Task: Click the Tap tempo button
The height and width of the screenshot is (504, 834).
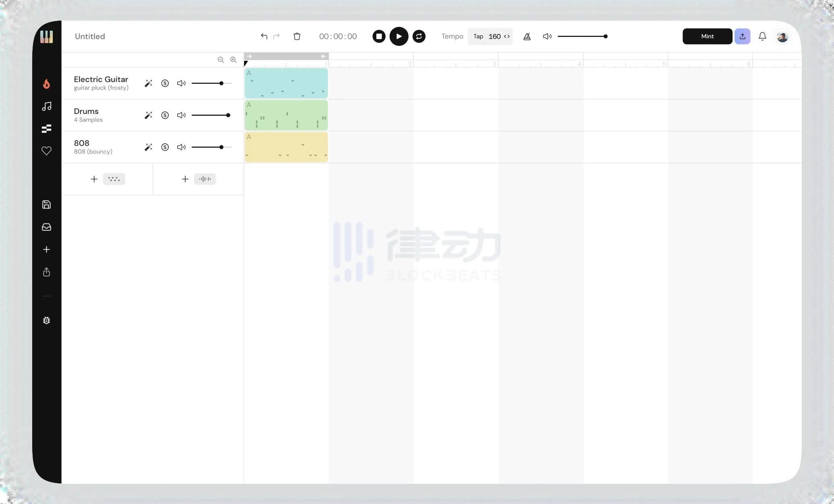Action: [x=478, y=36]
